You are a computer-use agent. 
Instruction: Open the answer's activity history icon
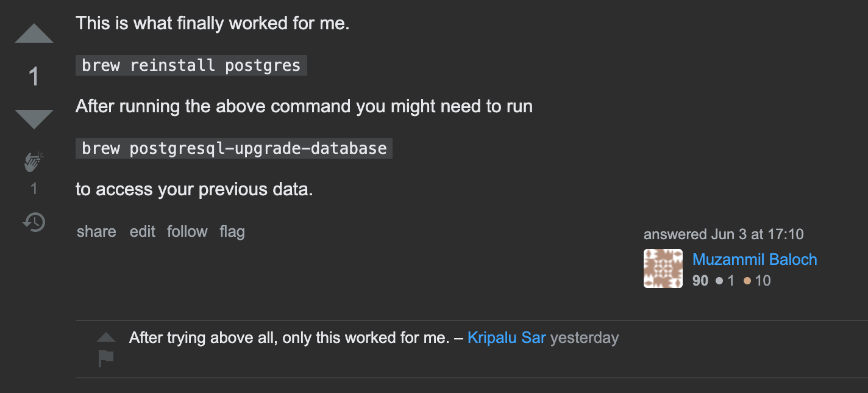pos(34,222)
